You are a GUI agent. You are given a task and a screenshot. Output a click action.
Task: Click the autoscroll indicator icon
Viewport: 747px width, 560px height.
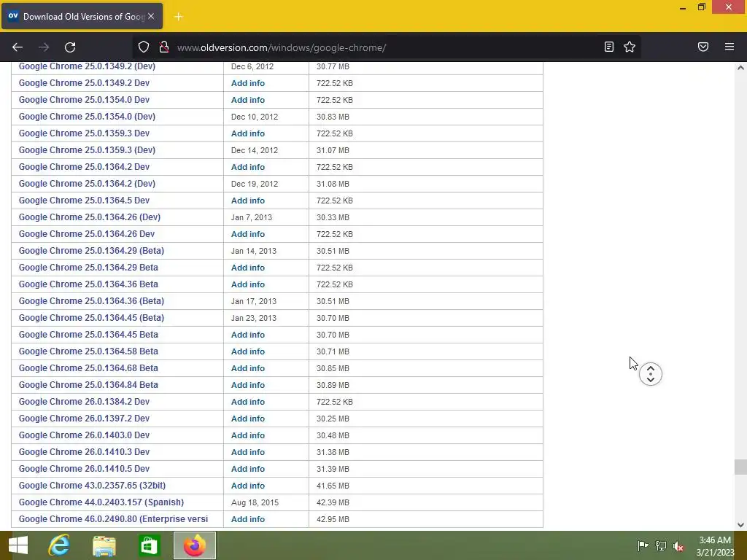click(x=650, y=374)
